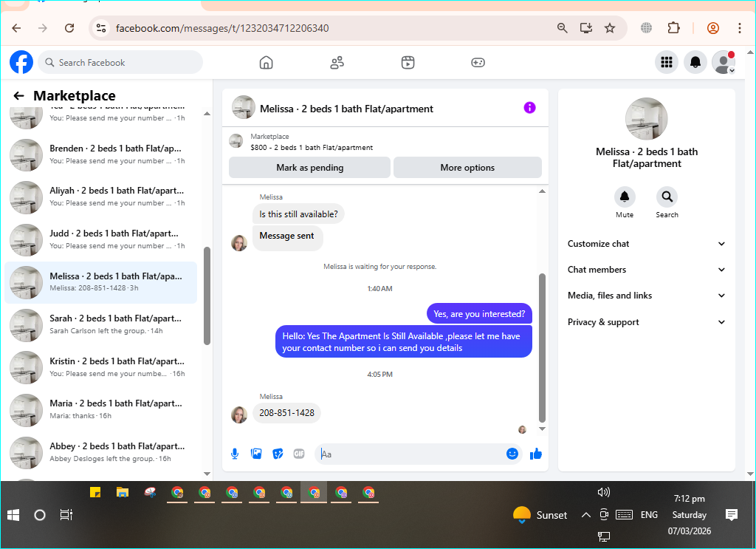Attach a photo using the image icon

coord(256,454)
